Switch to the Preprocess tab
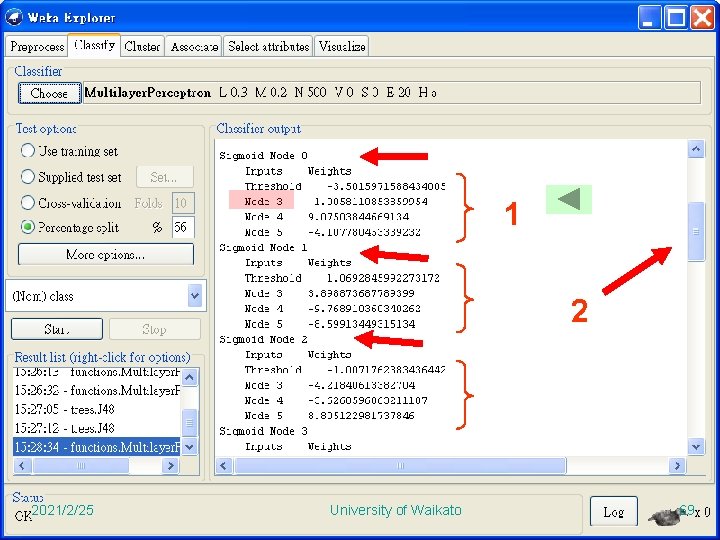Viewport: 720px width, 540px height. [37, 46]
